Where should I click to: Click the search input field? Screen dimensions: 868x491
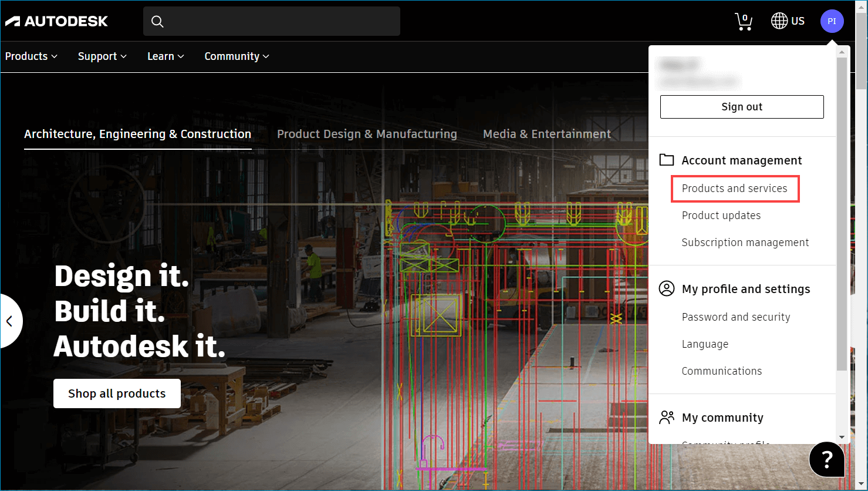coord(272,21)
